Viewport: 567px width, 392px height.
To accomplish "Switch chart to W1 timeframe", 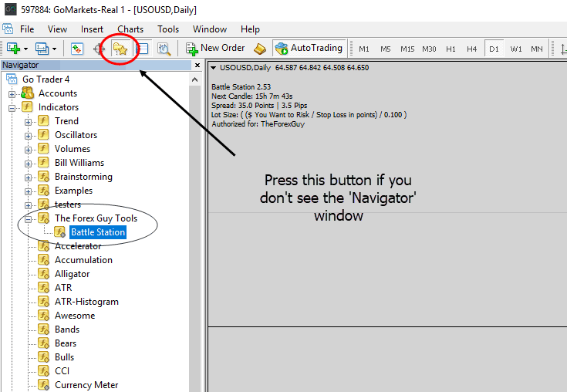I will 516,49.
